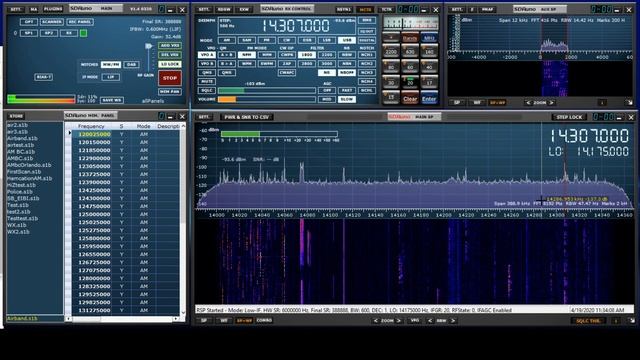The height and width of the screenshot is (360, 640).
Task: Select the 17 band keypad button
Action: (x=429, y=82)
